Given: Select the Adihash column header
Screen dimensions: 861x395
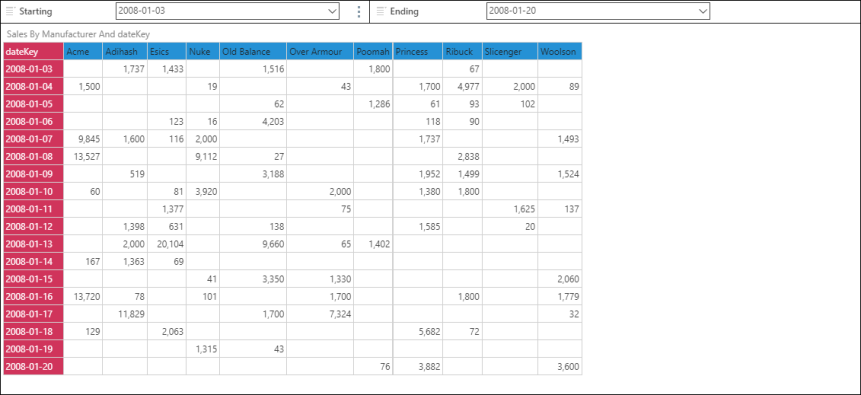Looking at the screenshot, I should [125, 52].
